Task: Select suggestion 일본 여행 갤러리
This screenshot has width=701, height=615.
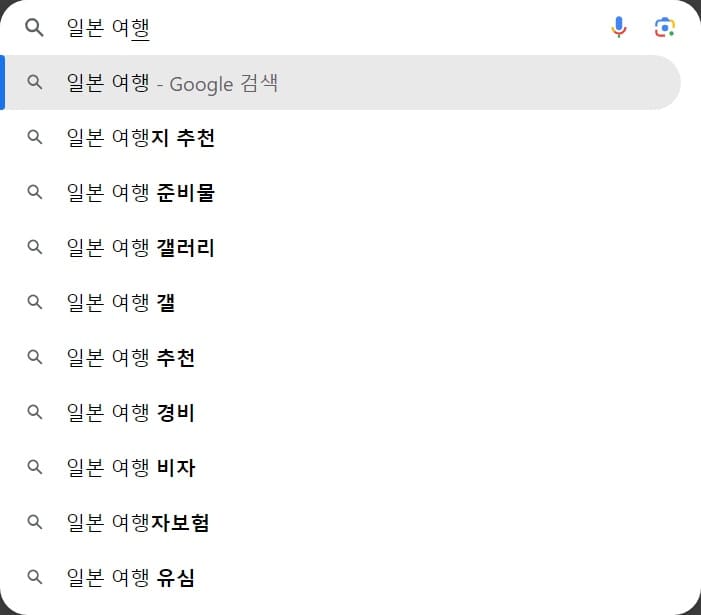Action: [141, 248]
